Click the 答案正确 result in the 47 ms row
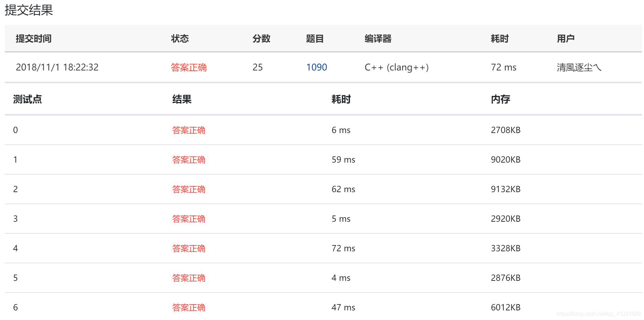644x320 pixels. (x=189, y=308)
